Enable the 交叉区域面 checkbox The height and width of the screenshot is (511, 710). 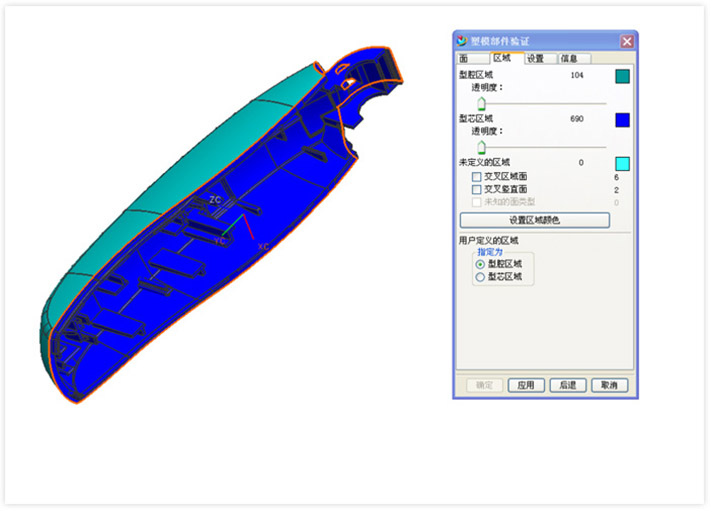477,176
